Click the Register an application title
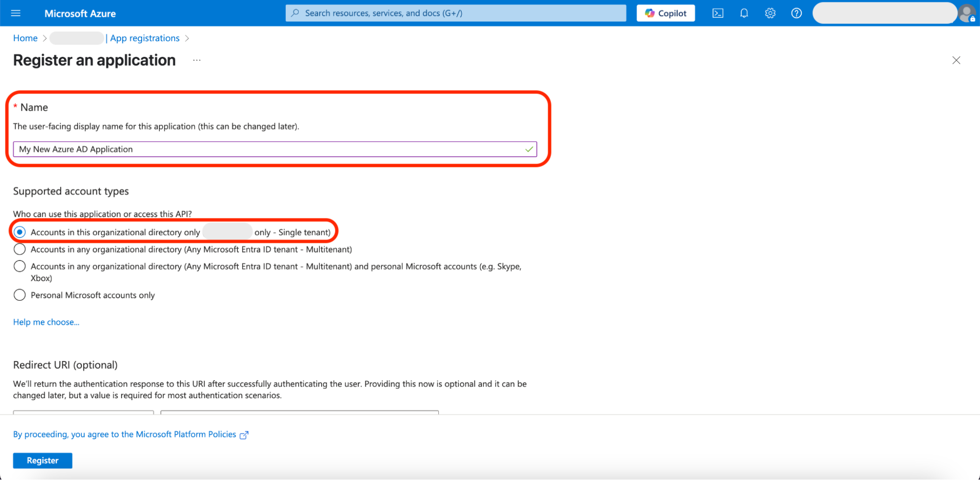 tap(95, 60)
